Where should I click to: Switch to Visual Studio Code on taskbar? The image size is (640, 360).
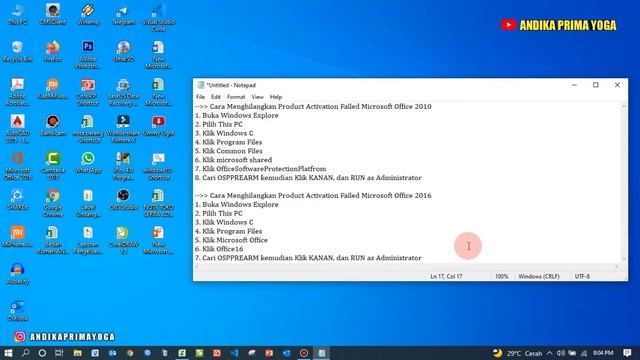click(234, 353)
